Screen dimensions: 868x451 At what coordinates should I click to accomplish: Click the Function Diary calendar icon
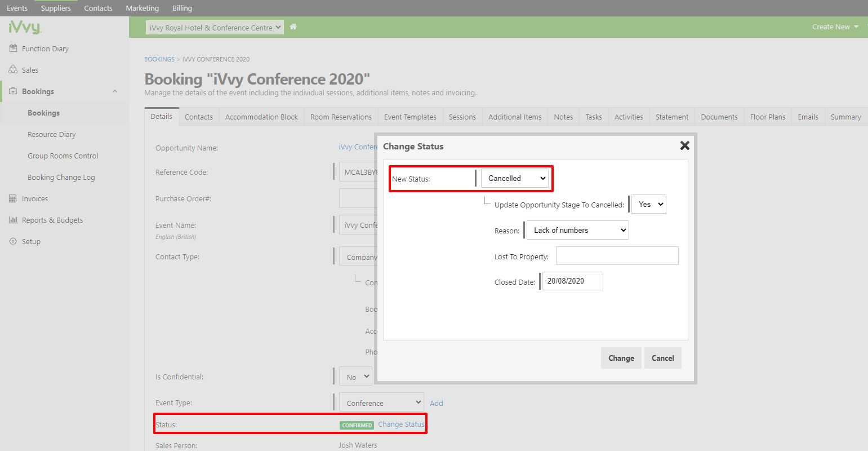(13, 48)
